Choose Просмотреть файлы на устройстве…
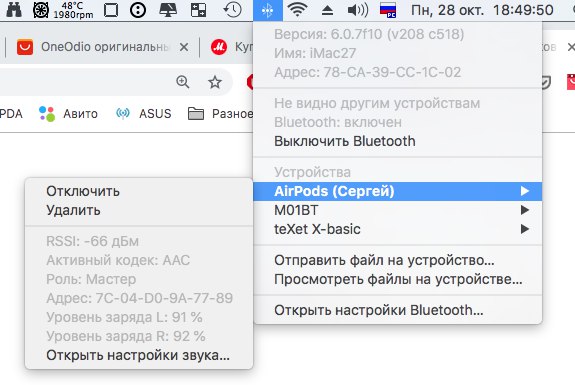The height and width of the screenshot is (385, 575). [x=398, y=279]
